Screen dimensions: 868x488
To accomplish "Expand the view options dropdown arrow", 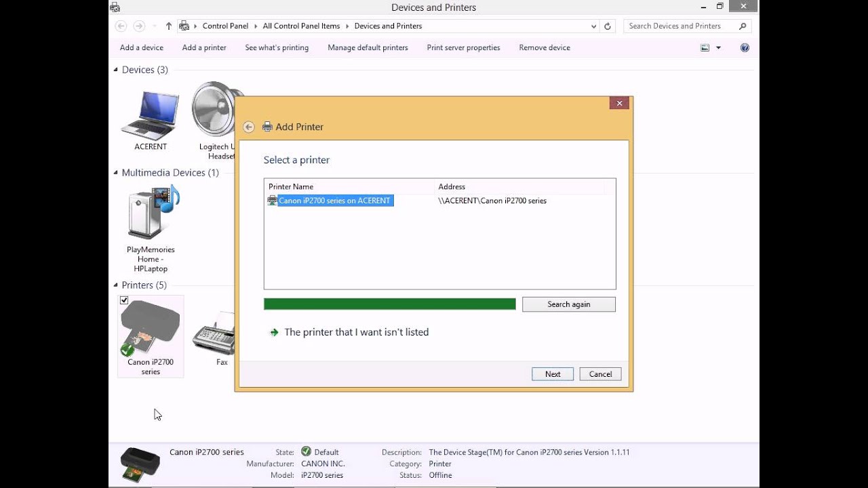I will [718, 47].
